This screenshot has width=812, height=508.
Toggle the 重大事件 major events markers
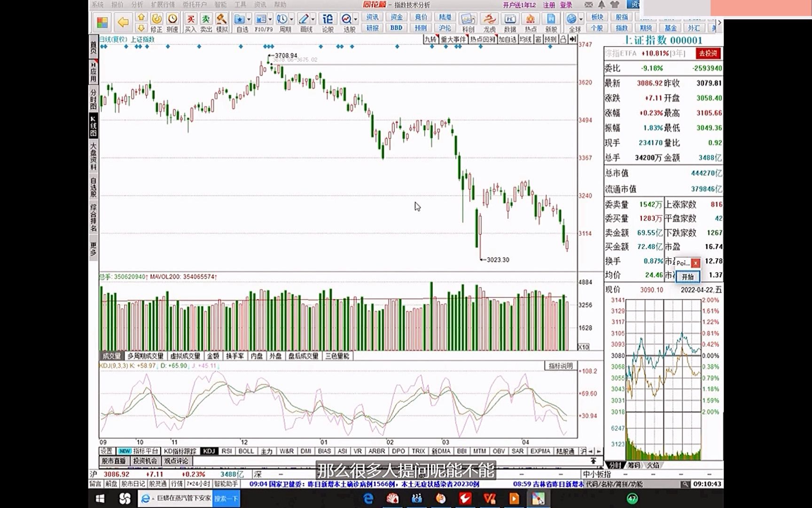(453, 40)
